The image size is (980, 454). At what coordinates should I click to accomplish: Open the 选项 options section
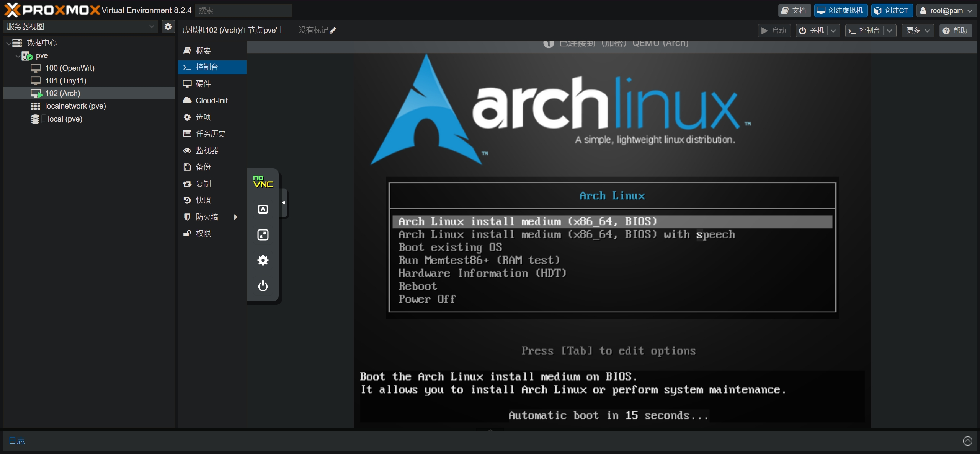coord(212,117)
